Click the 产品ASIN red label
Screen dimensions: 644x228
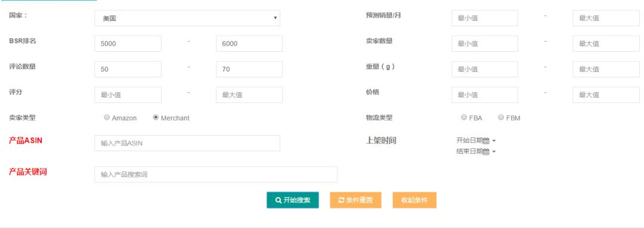click(26, 140)
